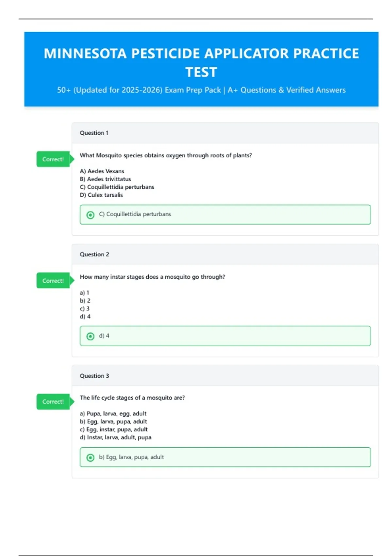The image size is (392, 556).
Task: Click the Minnesota Pesticide Applicator Practice Test title
Action: pyautogui.click(x=201, y=62)
